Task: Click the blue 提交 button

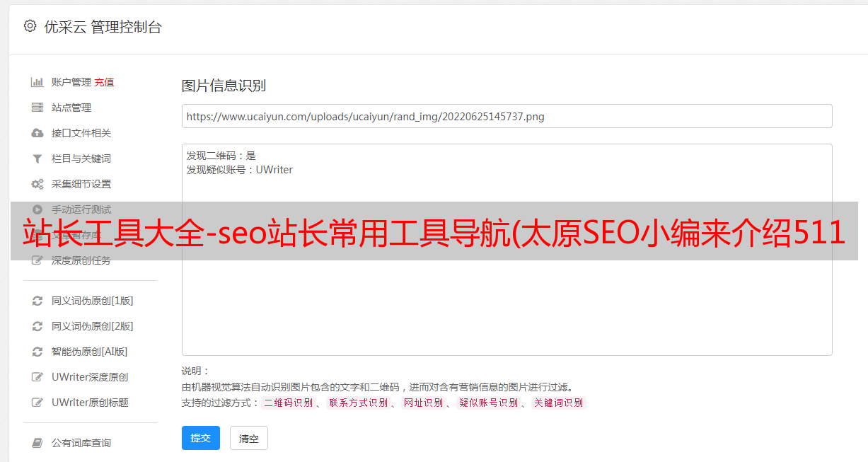Action: pyautogui.click(x=201, y=438)
